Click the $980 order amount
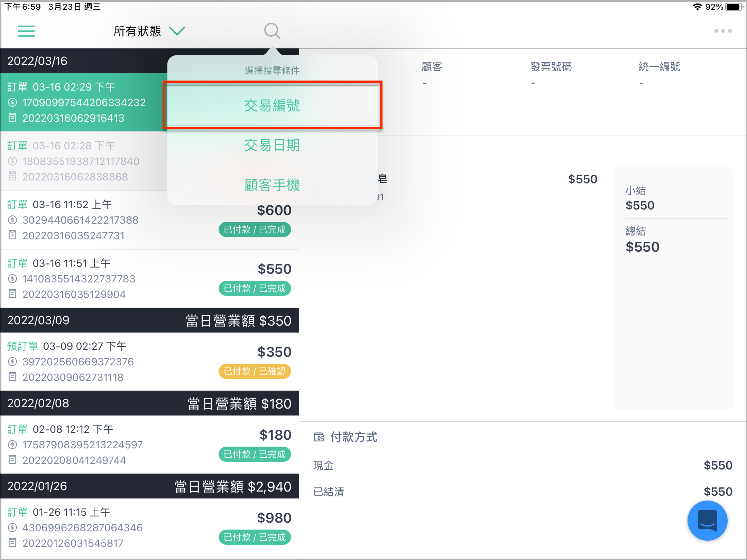Screen dimensions: 747x560 click(x=274, y=518)
